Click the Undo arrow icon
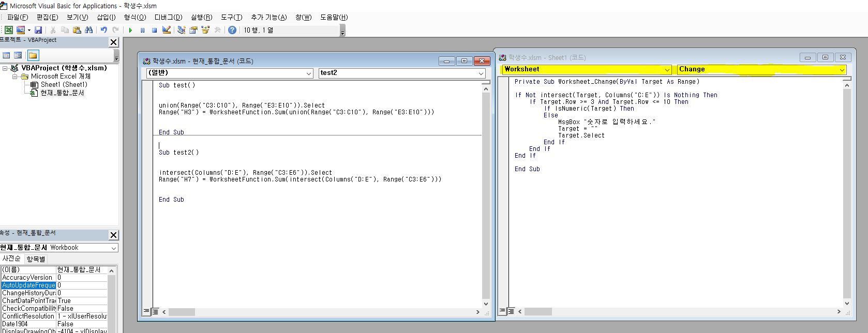 103,30
